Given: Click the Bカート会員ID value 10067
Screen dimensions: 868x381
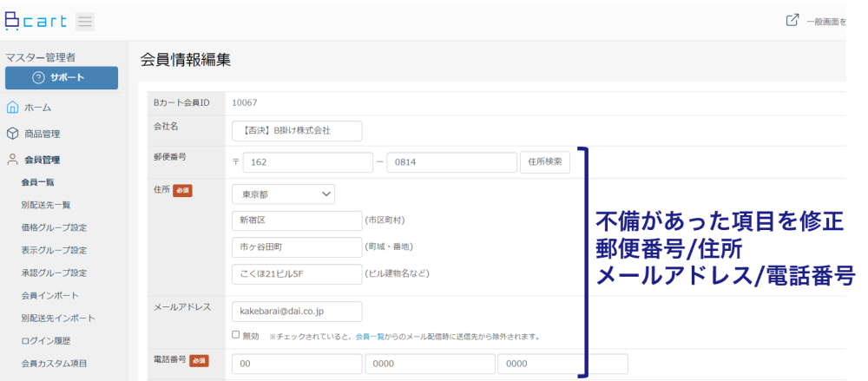Looking at the screenshot, I should 245,102.
